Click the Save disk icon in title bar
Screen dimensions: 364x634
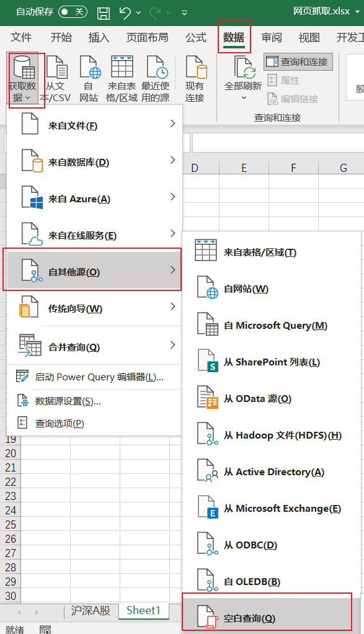point(104,13)
